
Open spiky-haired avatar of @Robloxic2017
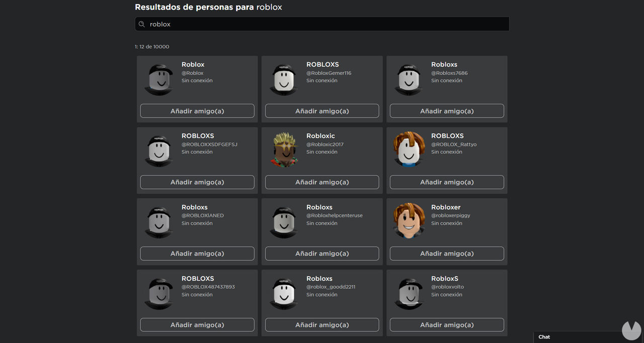tap(284, 150)
